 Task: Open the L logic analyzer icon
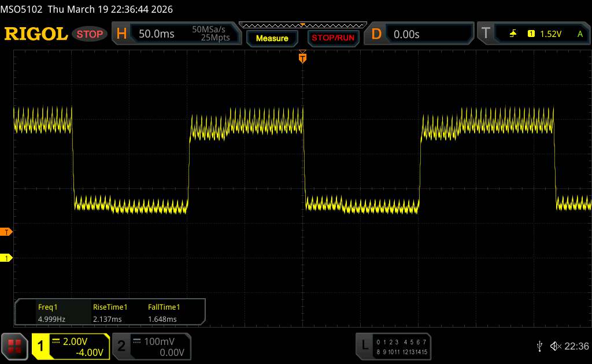coord(365,346)
